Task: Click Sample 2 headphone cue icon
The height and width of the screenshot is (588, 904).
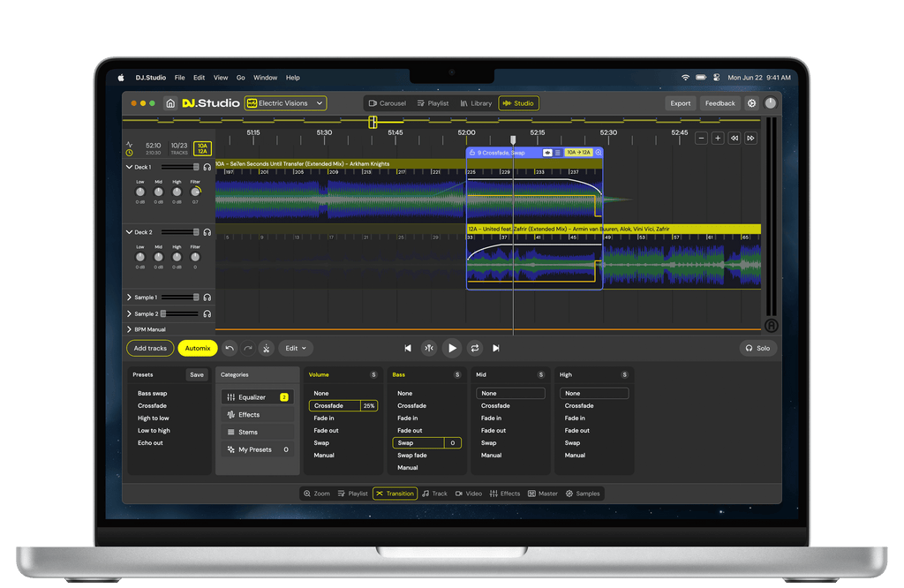Action: 207,314
